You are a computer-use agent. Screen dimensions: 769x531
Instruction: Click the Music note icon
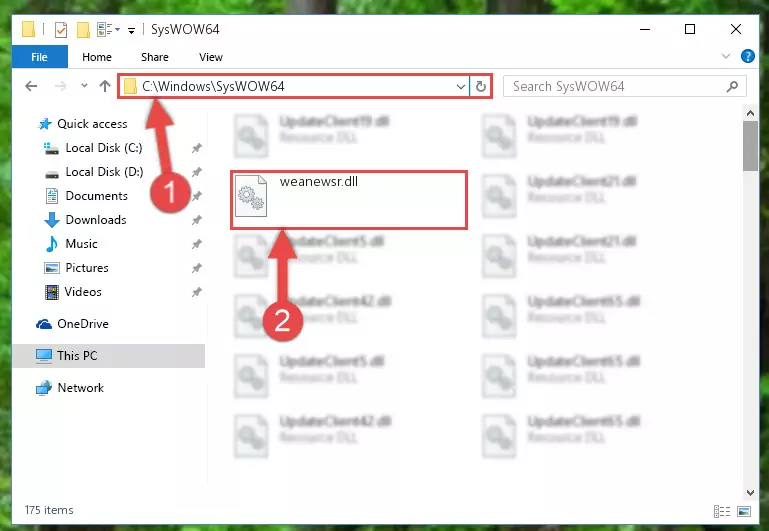pos(51,244)
